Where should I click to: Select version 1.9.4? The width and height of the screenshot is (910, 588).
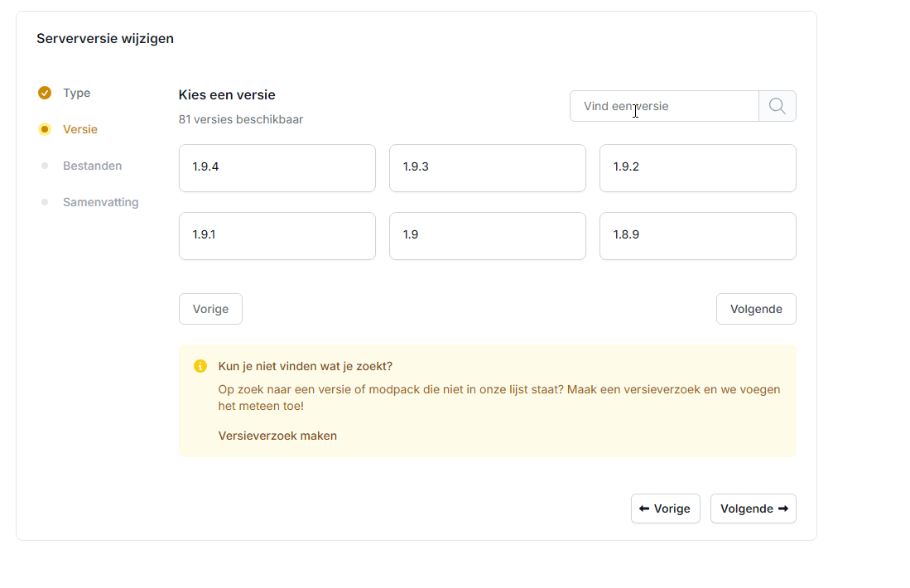pyautogui.click(x=277, y=168)
